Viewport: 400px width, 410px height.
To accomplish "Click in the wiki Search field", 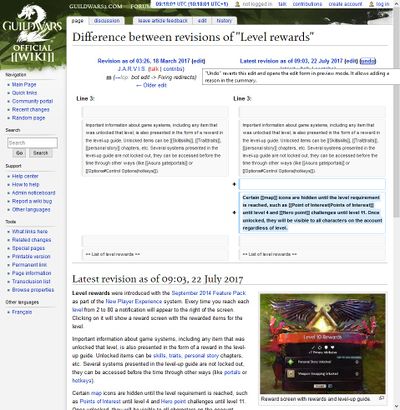I will (x=32, y=143).
